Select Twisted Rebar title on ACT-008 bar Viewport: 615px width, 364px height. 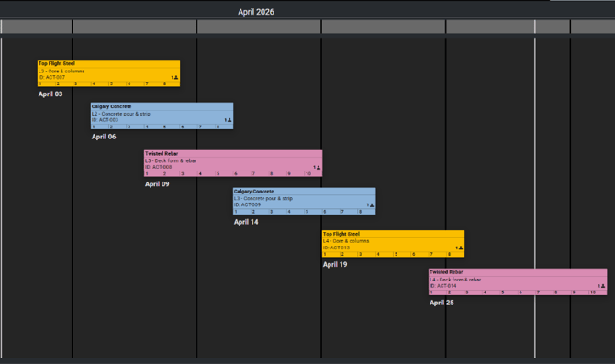pyautogui.click(x=162, y=154)
